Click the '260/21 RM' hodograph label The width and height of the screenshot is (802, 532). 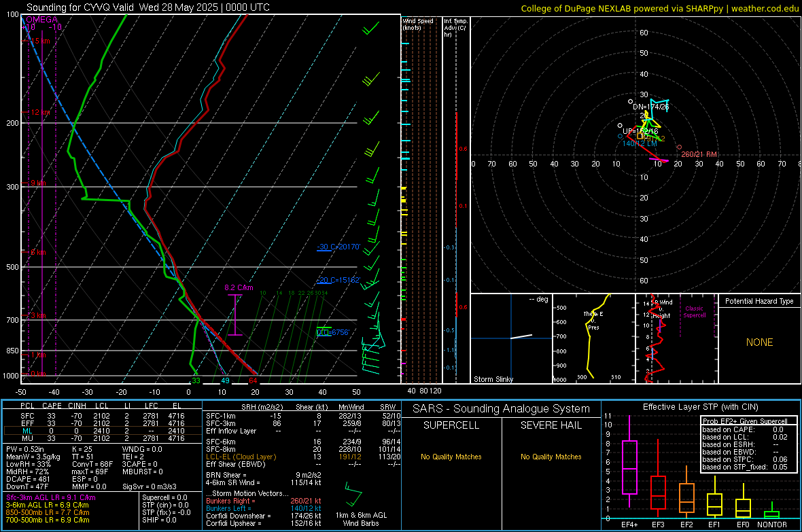pos(699,154)
